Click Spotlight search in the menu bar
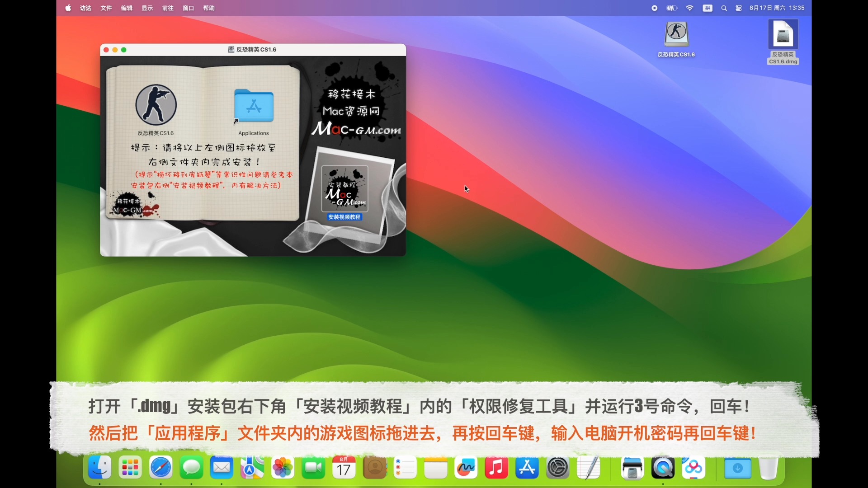Screen dimensions: 868x488 (724, 8)
